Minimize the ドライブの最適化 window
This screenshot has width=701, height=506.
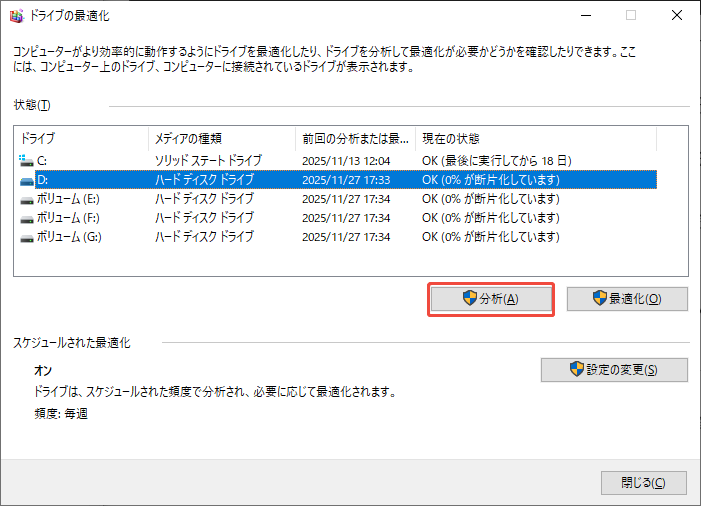[x=586, y=16]
